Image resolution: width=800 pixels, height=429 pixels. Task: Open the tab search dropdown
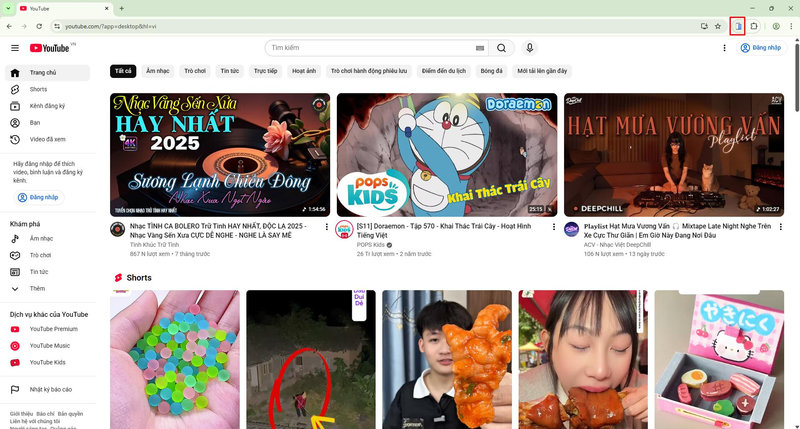click(x=8, y=8)
